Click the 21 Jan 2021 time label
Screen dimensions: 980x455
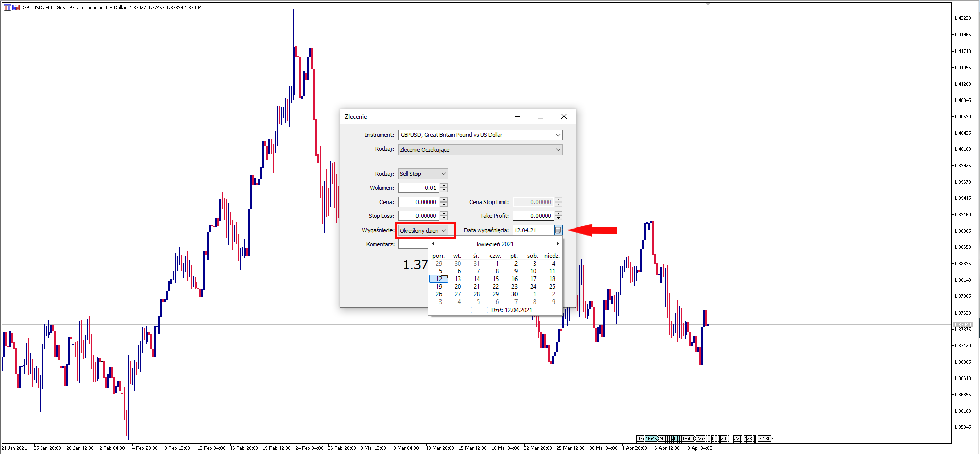(x=14, y=448)
